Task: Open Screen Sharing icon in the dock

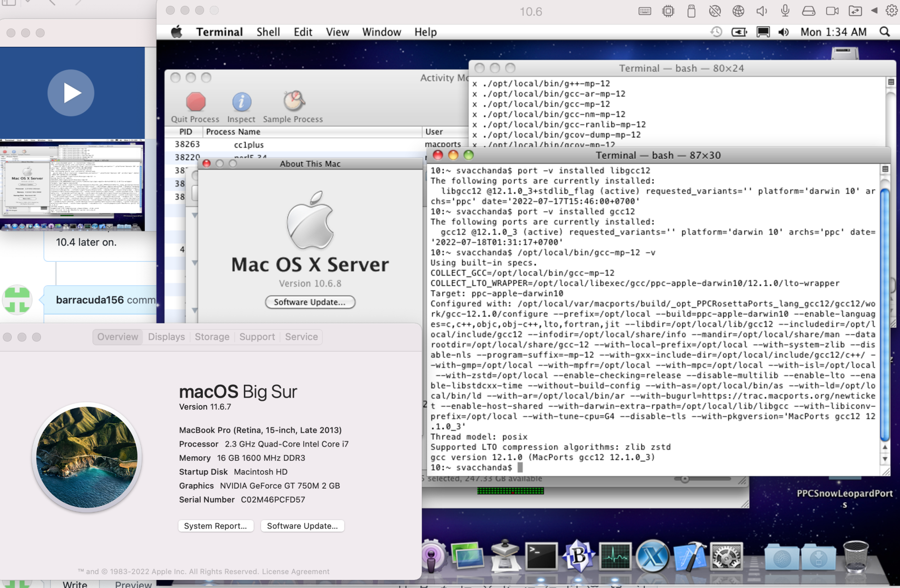Action: click(x=467, y=557)
